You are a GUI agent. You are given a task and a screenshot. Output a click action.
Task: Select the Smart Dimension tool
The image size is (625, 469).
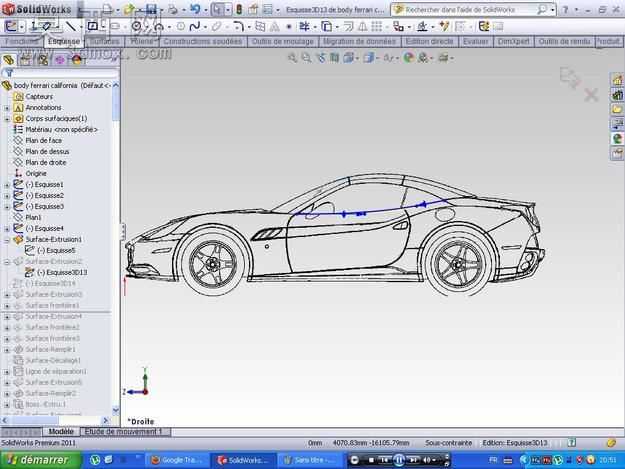click(x=46, y=27)
